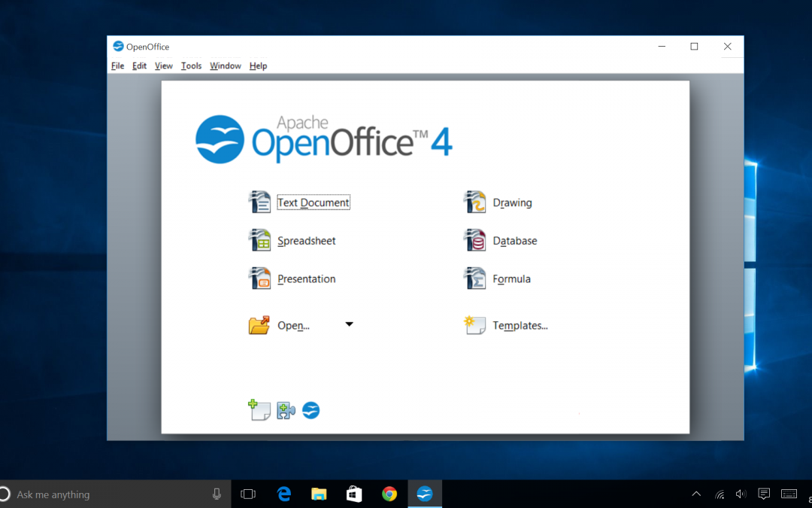Create a new Database
The height and width of the screenshot is (508, 812).
coord(515,241)
